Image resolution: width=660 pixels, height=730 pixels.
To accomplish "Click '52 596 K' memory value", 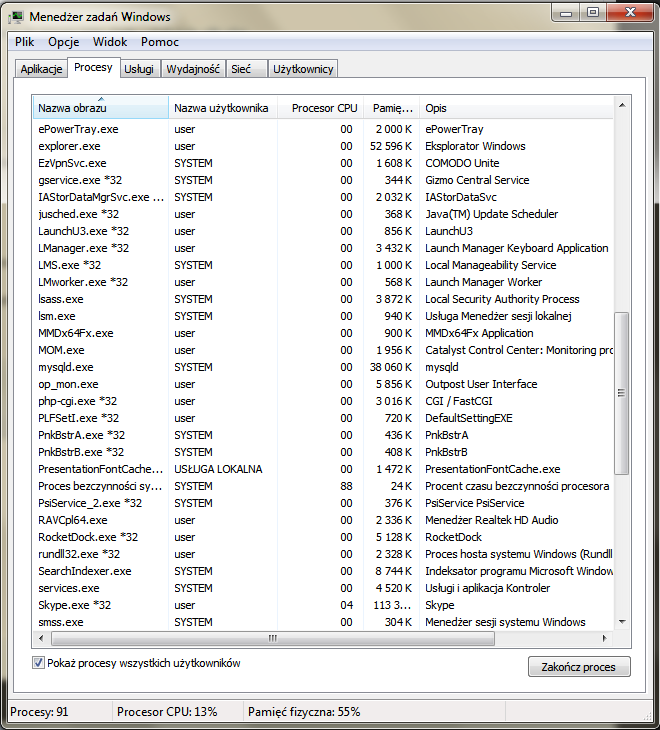I will [x=391, y=146].
